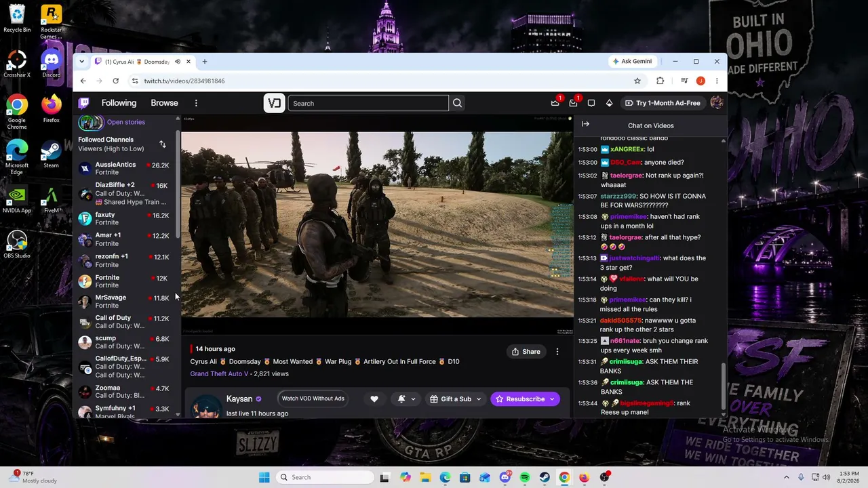Click the Twitch logo home icon
The image size is (868, 488).
pyautogui.click(x=84, y=103)
